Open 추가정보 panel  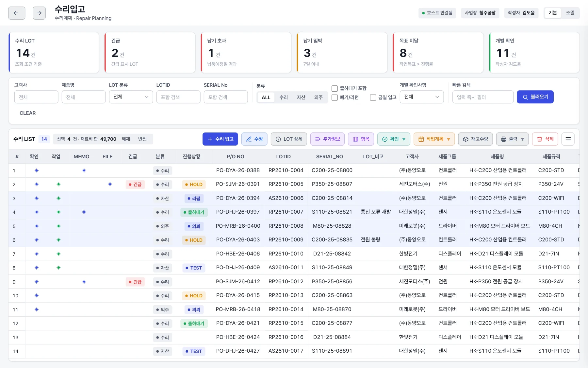click(x=328, y=139)
